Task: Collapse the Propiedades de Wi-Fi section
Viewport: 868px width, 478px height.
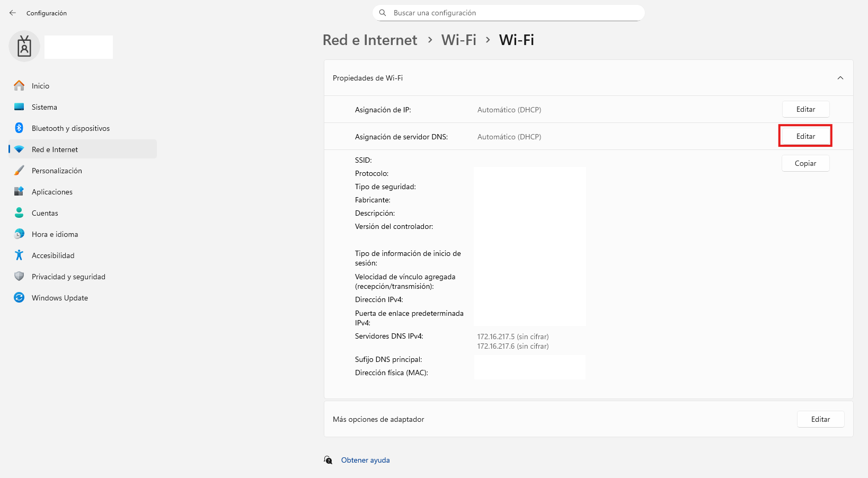Action: (840, 78)
